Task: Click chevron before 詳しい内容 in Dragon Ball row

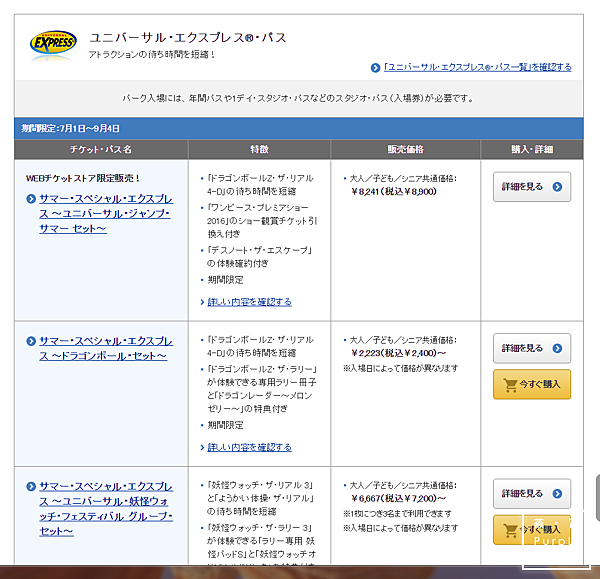Action: pos(202,447)
